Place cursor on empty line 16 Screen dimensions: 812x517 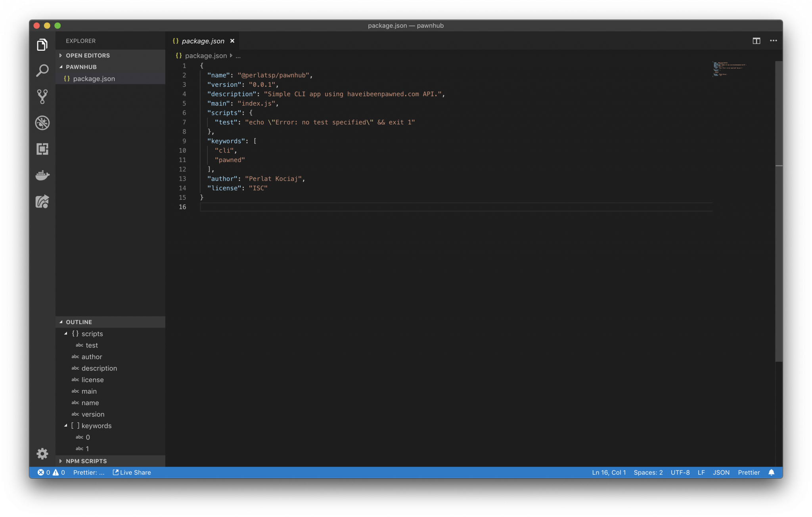click(x=456, y=207)
